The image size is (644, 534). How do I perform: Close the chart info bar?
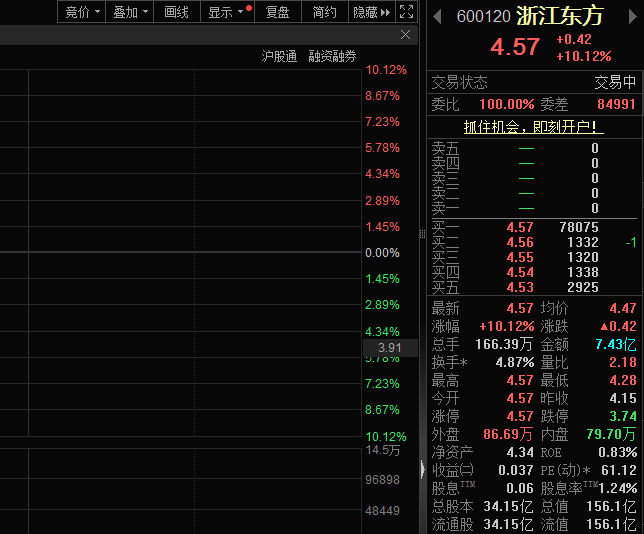405,35
